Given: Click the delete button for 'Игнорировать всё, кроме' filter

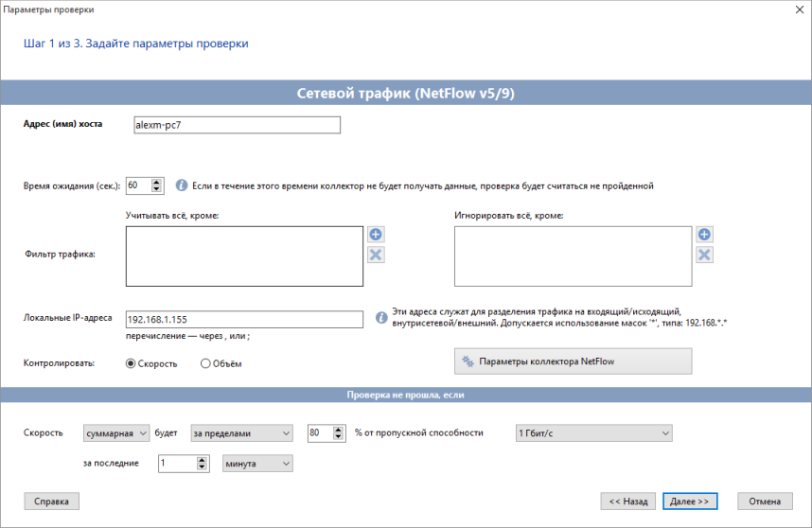Looking at the screenshot, I should 704,255.
